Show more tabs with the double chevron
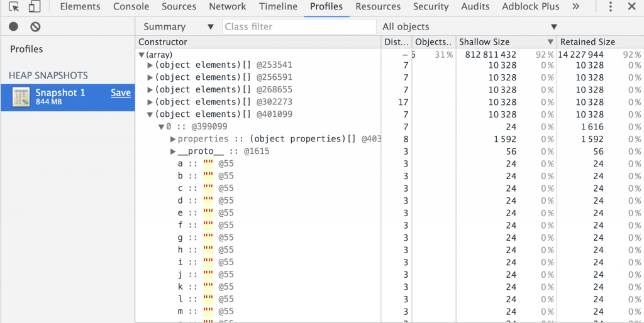 pos(576,6)
